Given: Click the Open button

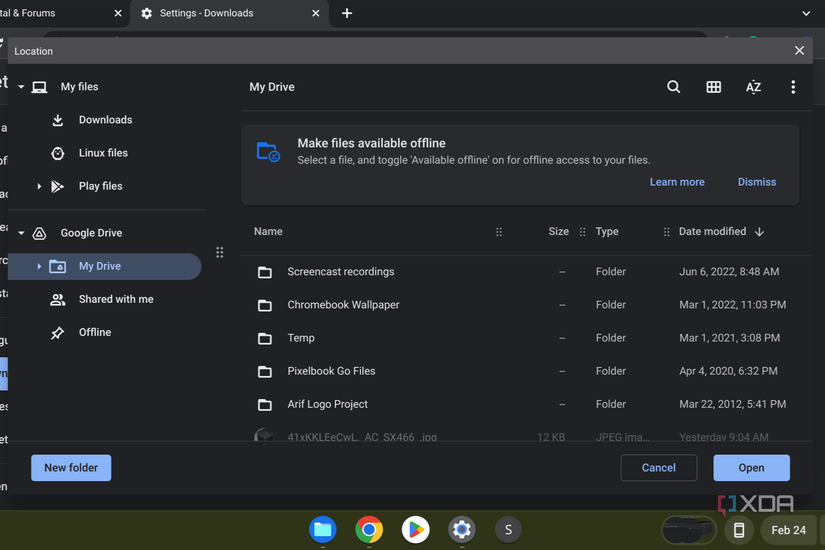Looking at the screenshot, I should (x=751, y=468).
